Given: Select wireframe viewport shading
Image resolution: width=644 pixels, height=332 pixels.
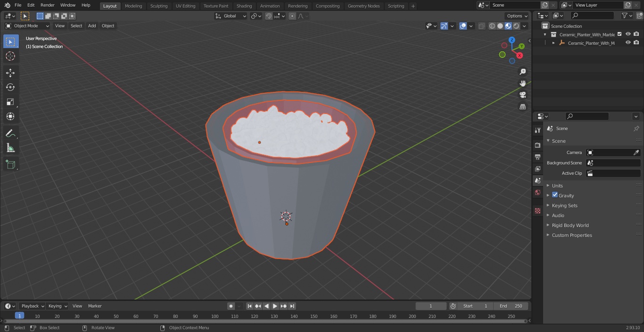Looking at the screenshot, I should 492,26.
